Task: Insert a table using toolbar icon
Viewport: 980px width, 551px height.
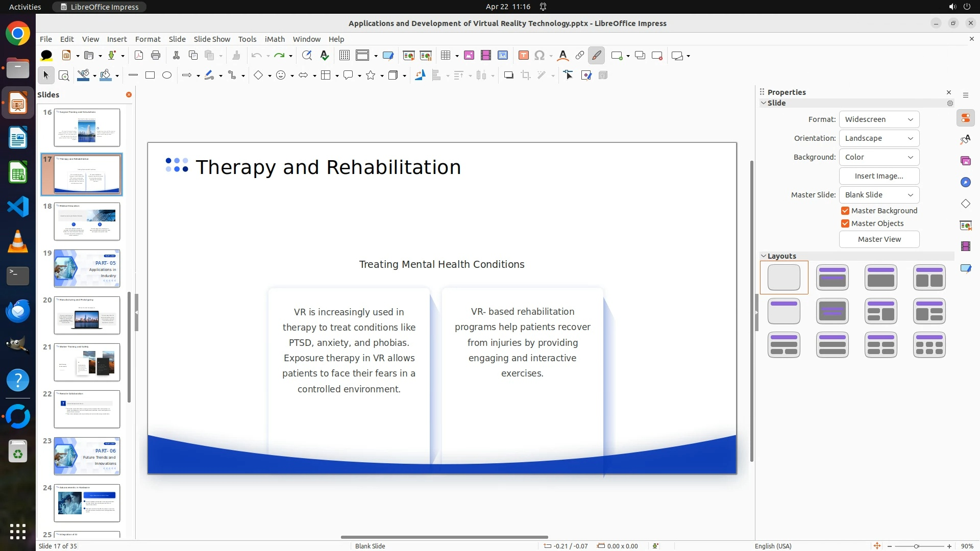Action: point(446,56)
